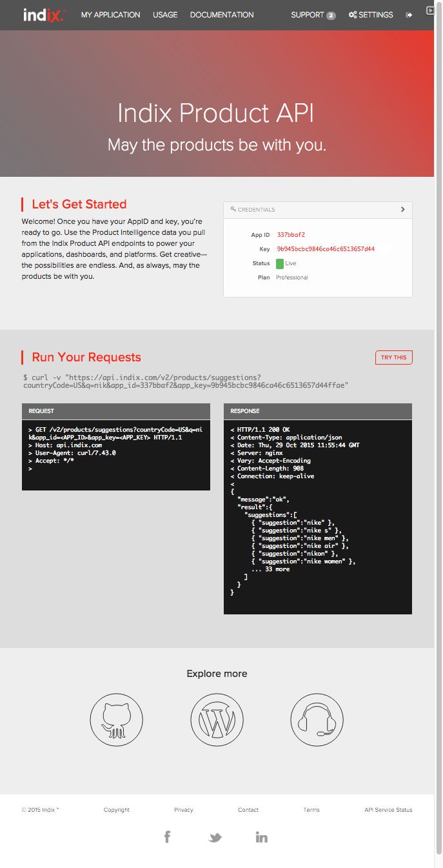This screenshot has width=443, height=868.
Task: Open the support headset icon
Action: [317, 720]
